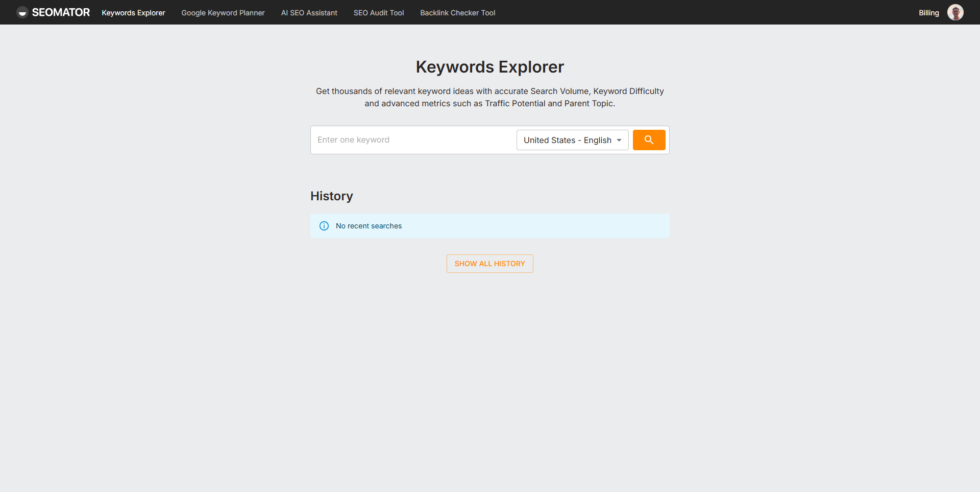Click the Keywords Explorer page heading
Viewport: 980px width, 492px height.
489,67
